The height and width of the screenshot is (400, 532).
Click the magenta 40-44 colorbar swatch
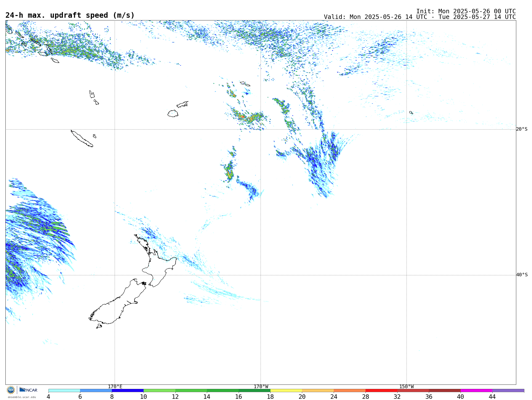click(477, 391)
